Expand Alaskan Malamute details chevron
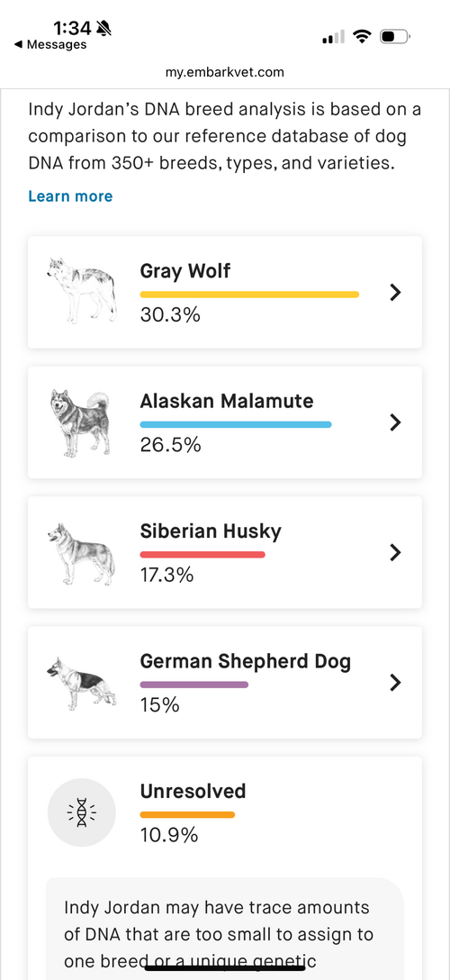The image size is (450, 980). click(x=394, y=422)
